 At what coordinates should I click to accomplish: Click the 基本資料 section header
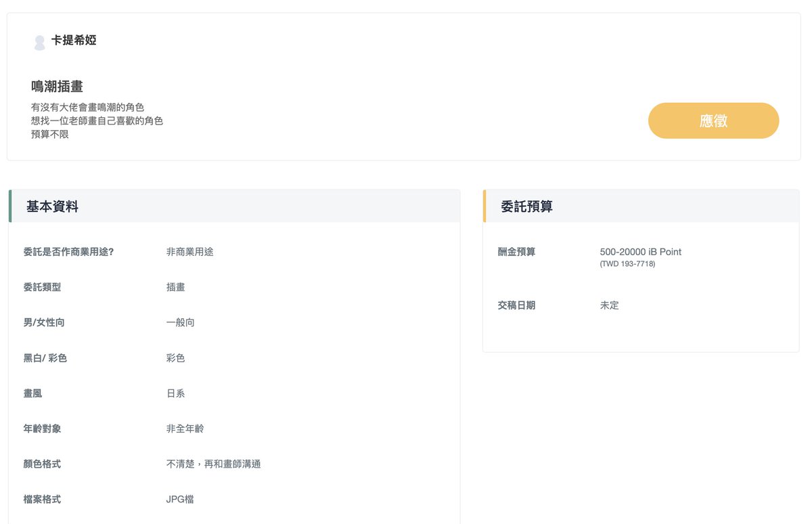(234, 206)
